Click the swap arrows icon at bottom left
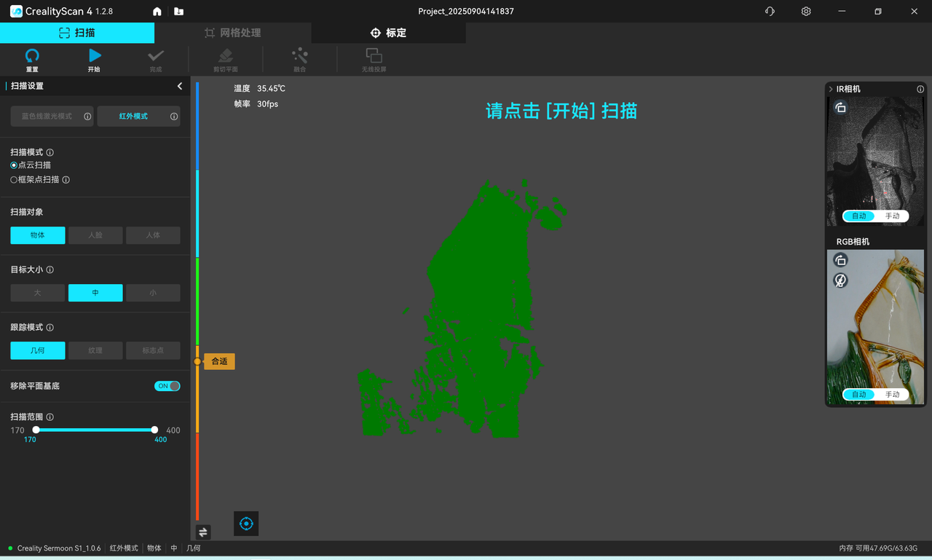Image resolution: width=932 pixels, height=560 pixels. pos(203,532)
